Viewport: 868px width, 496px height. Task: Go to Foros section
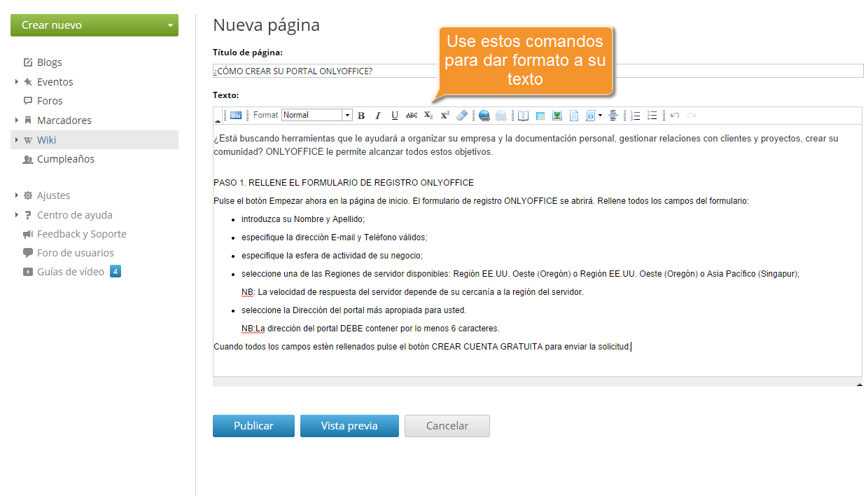pyautogui.click(x=50, y=101)
